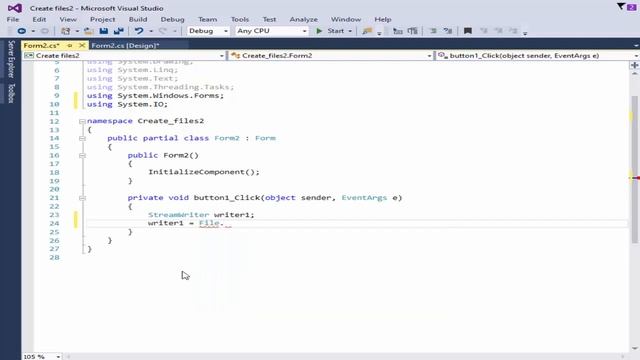Click on line 24 'writer1 = File.' code
Image resolution: width=640 pixels, height=360 pixels.
(x=186, y=223)
